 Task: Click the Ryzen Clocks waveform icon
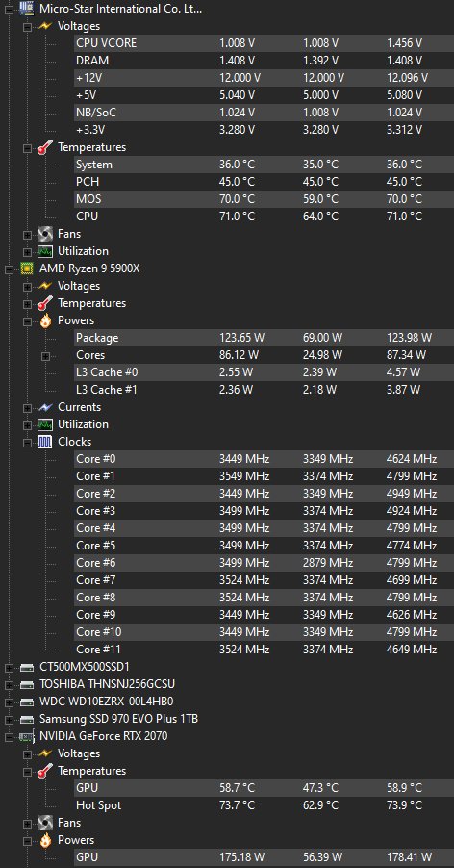(x=45, y=442)
